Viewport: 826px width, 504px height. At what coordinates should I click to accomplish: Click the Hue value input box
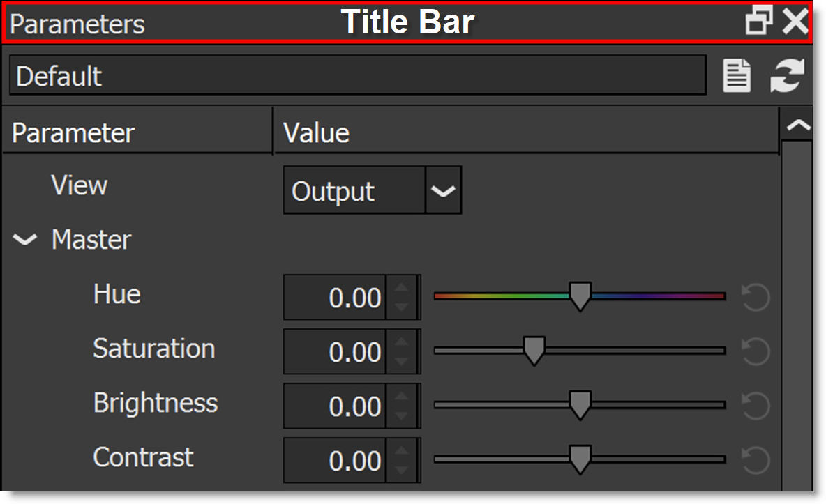click(335, 298)
